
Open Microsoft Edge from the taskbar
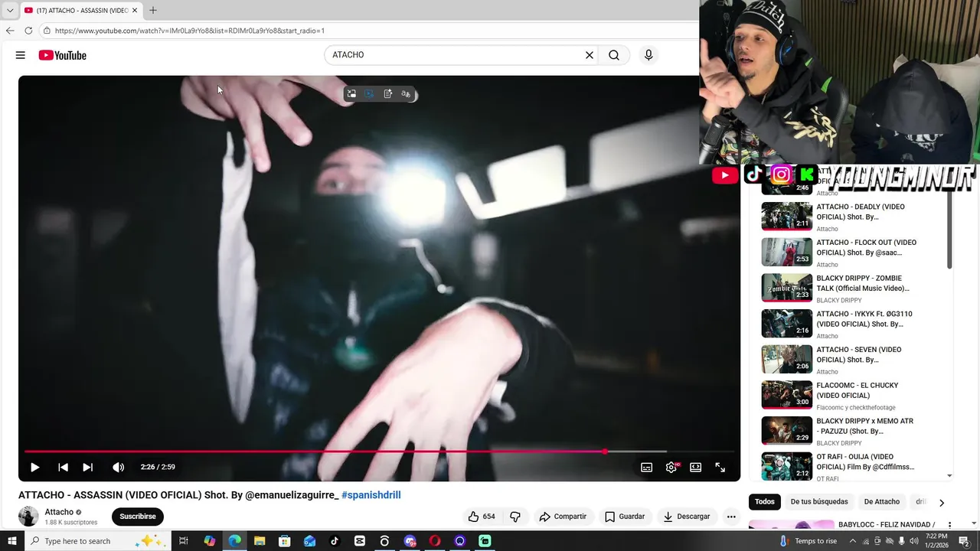click(x=235, y=541)
